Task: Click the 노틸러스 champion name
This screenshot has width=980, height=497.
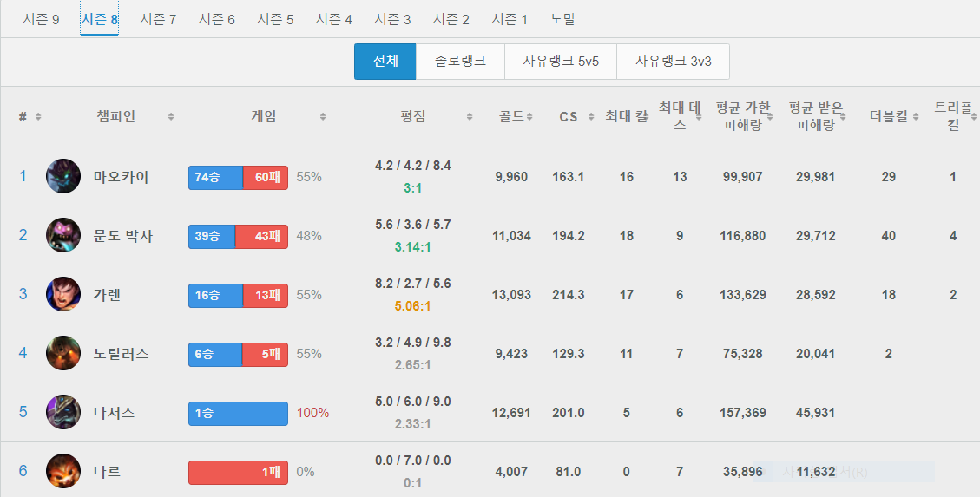Action: point(122,354)
